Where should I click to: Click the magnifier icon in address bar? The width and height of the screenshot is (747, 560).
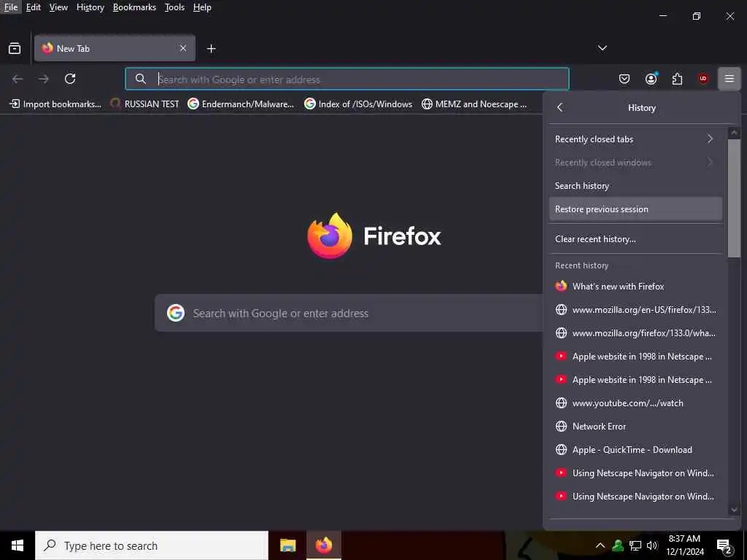coord(140,79)
